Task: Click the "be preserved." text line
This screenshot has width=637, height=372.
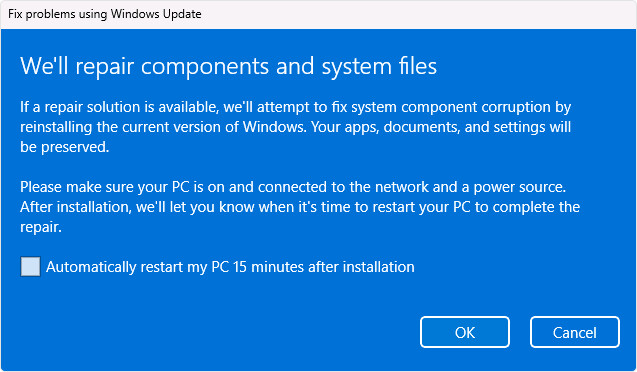Action: point(65,147)
